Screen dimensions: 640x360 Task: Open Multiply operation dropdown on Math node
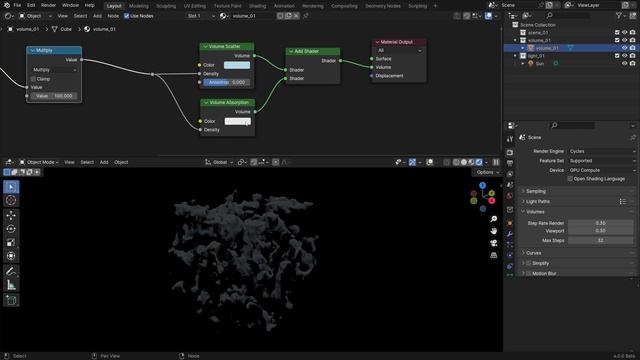pyautogui.click(x=54, y=70)
